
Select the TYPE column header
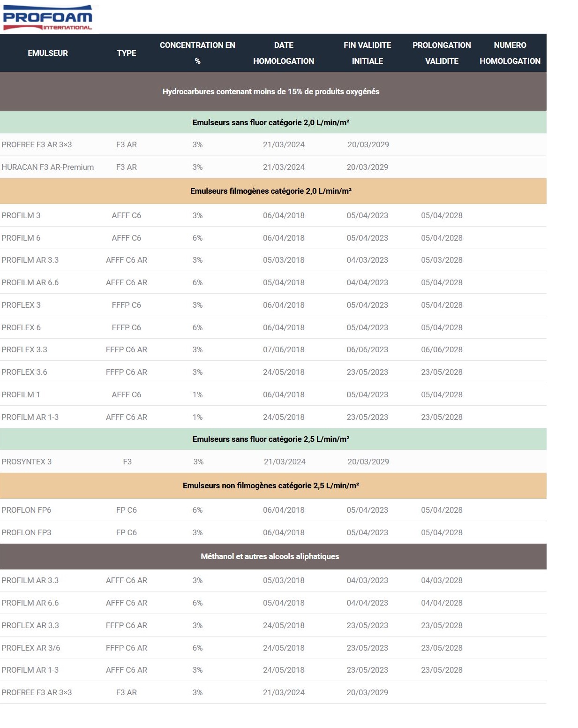[126, 53]
